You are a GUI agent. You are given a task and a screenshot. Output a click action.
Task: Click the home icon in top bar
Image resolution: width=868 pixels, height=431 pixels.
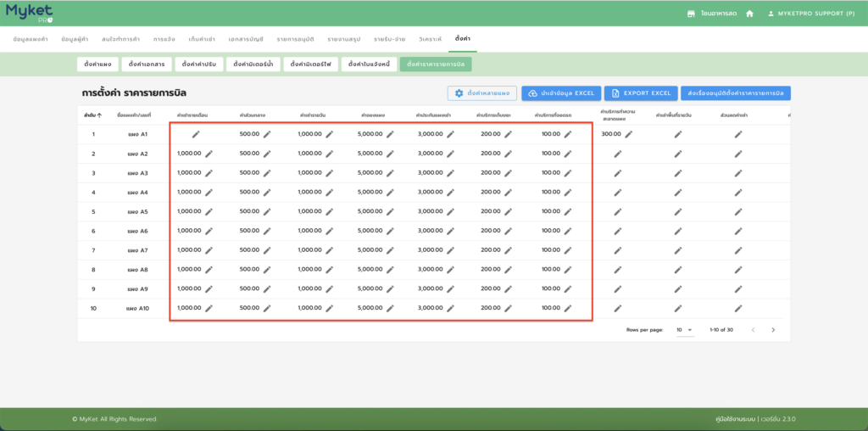[x=749, y=14]
